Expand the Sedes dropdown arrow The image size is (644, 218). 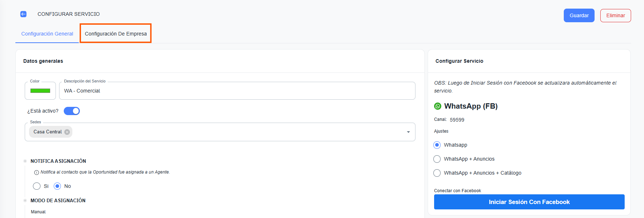coord(408,132)
